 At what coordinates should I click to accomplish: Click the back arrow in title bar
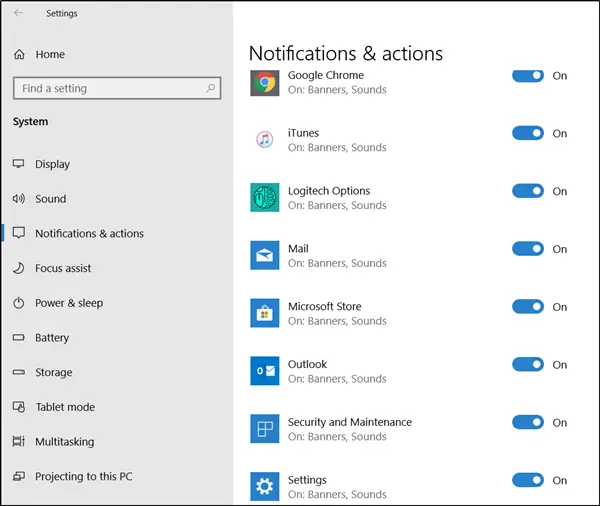19,14
